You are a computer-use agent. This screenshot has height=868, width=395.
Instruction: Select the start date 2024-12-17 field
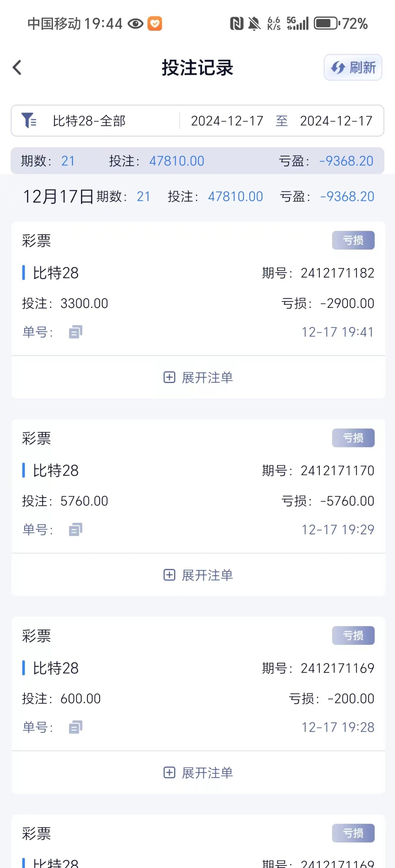[x=227, y=121]
